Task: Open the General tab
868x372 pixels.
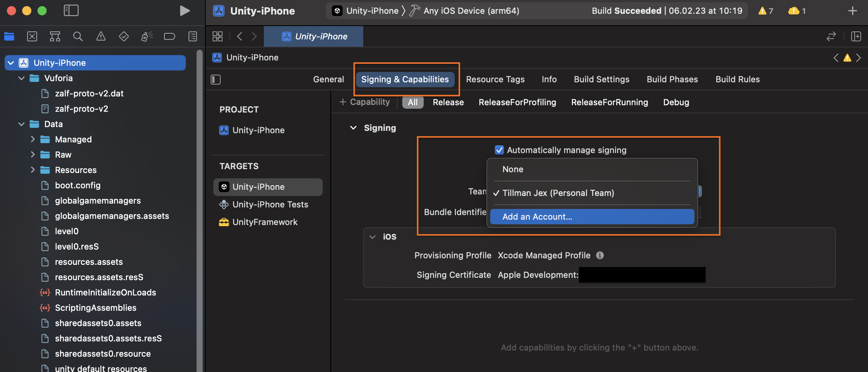Action: [x=328, y=79]
